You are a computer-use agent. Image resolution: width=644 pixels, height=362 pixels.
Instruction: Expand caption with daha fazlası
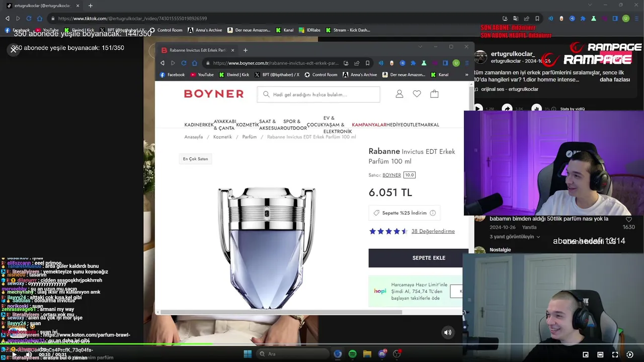pyautogui.click(x=615, y=79)
